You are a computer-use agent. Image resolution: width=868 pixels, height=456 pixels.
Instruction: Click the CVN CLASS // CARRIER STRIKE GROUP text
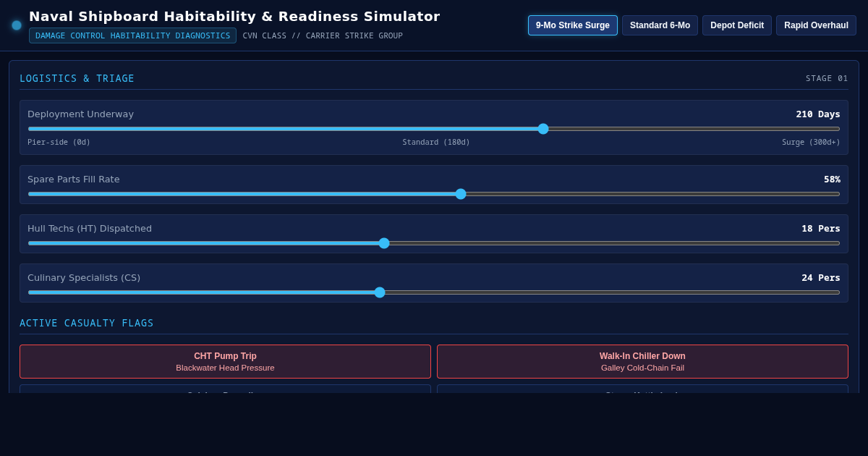(323, 35)
